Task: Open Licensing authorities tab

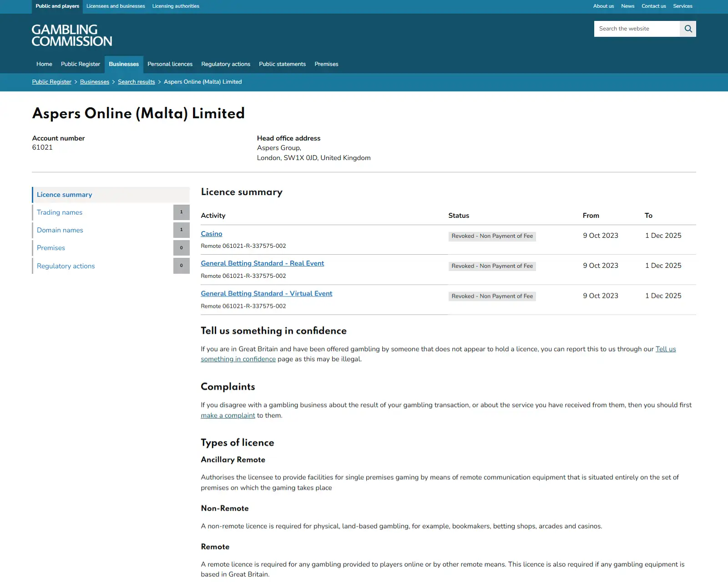Action: [x=176, y=6]
